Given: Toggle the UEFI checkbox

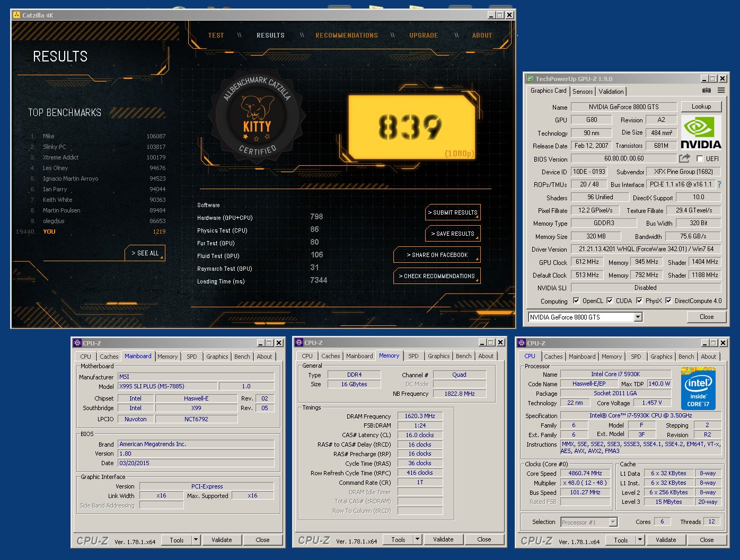Looking at the screenshot, I should [700, 158].
